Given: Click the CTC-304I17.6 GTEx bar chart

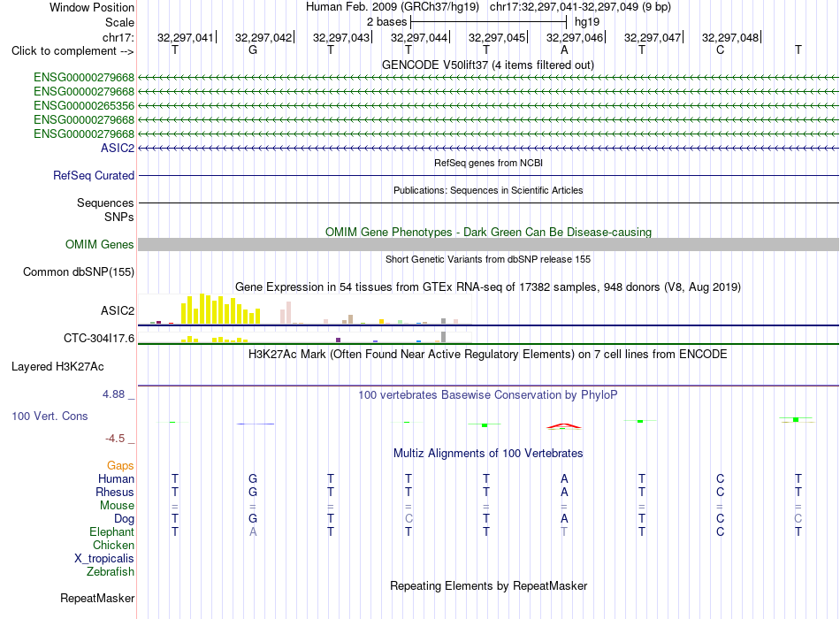Looking at the screenshot, I should coord(305,338).
